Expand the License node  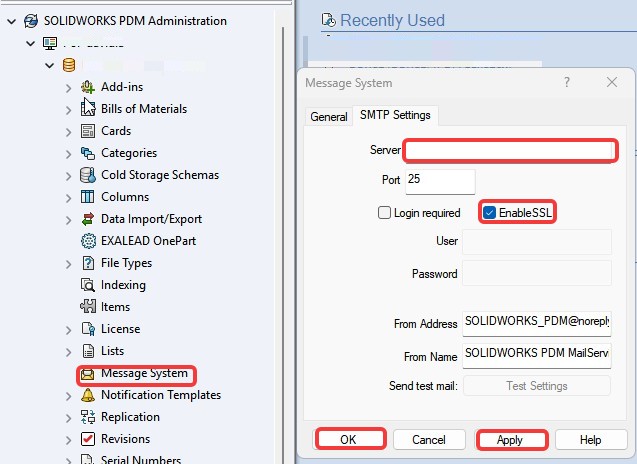click(x=68, y=330)
